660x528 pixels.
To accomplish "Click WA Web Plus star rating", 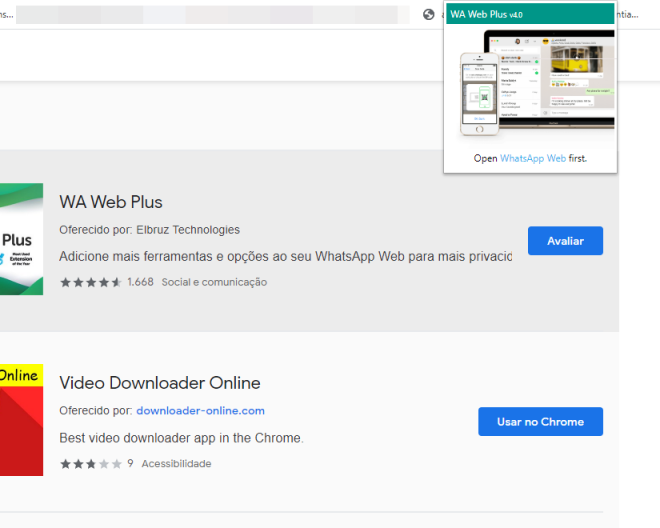I will click(90, 282).
